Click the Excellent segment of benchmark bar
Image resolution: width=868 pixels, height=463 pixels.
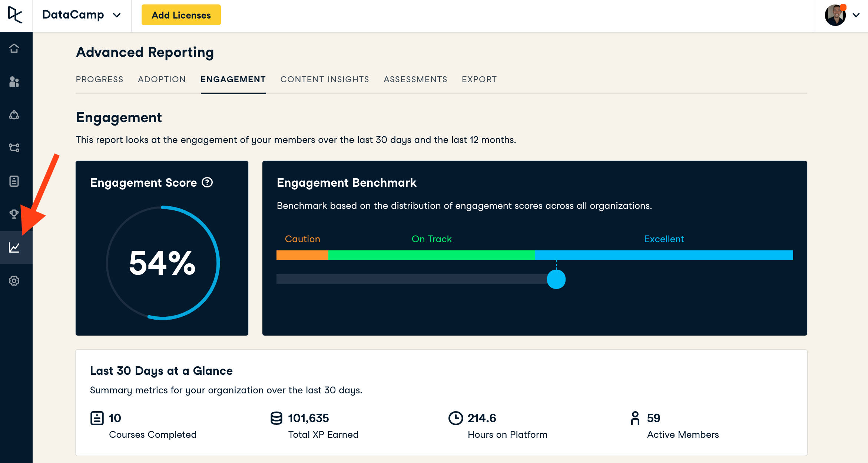pos(663,255)
